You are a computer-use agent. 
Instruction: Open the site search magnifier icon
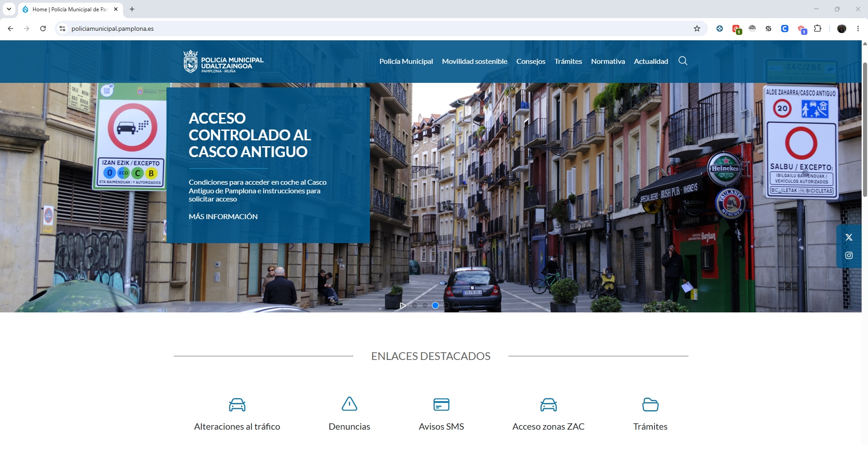point(683,61)
